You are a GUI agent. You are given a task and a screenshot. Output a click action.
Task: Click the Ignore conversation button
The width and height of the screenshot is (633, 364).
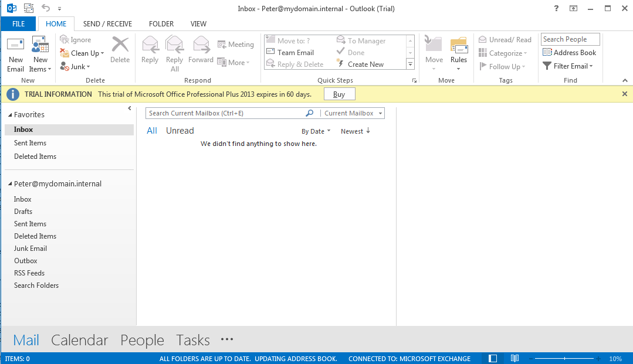76,39
